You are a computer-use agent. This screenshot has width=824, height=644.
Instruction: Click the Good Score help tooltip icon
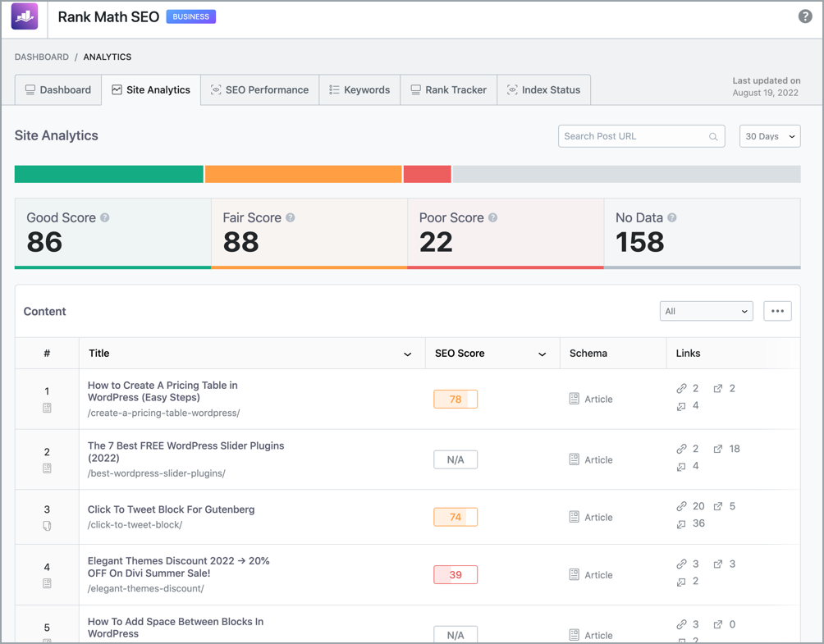pyautogui.click(x=105, y=218)
